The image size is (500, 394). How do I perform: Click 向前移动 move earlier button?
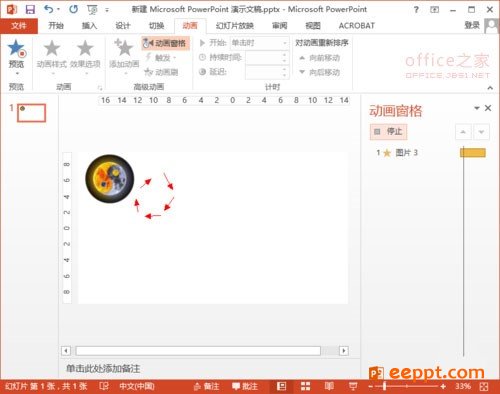[319, 58]
